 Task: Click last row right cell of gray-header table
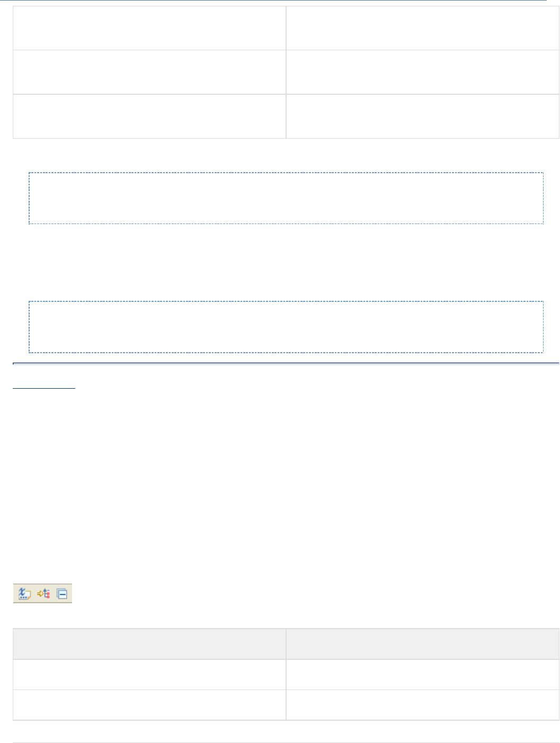click(x=422, y=705)
